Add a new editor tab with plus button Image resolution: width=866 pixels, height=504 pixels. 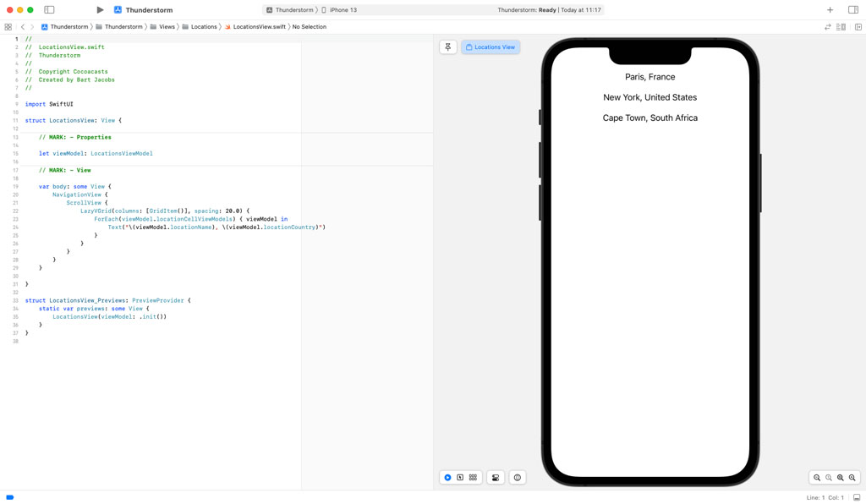tap(830, 9)
